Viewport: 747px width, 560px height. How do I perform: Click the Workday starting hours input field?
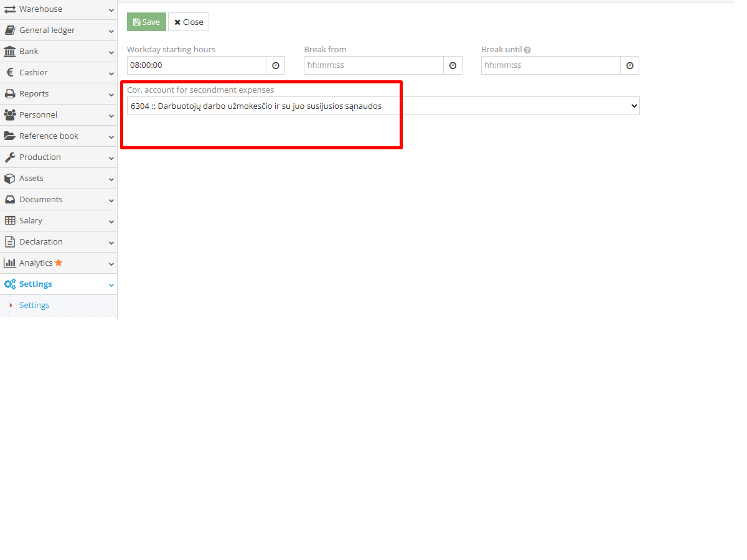(196, 65)
